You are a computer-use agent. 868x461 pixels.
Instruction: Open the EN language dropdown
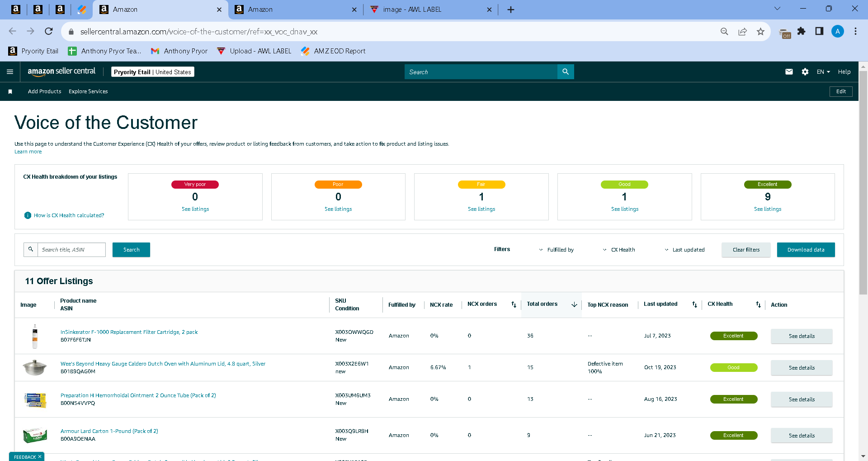click(823, 72)
